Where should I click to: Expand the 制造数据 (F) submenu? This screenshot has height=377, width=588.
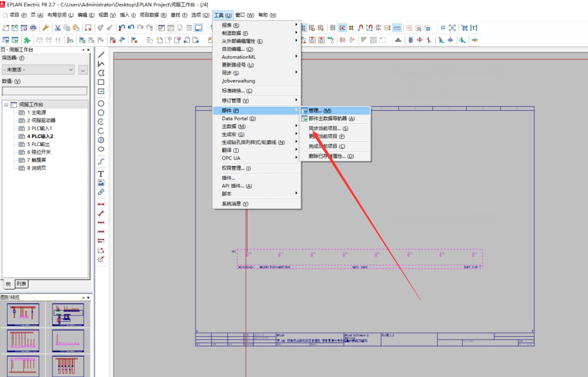[256, 33]
